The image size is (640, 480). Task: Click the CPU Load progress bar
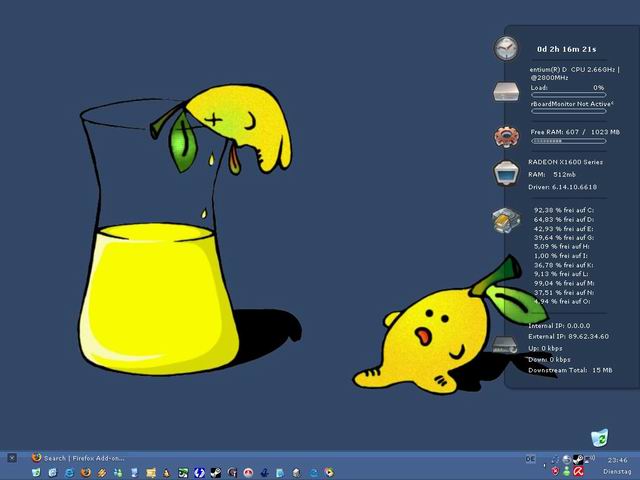[x=569, y=97]
